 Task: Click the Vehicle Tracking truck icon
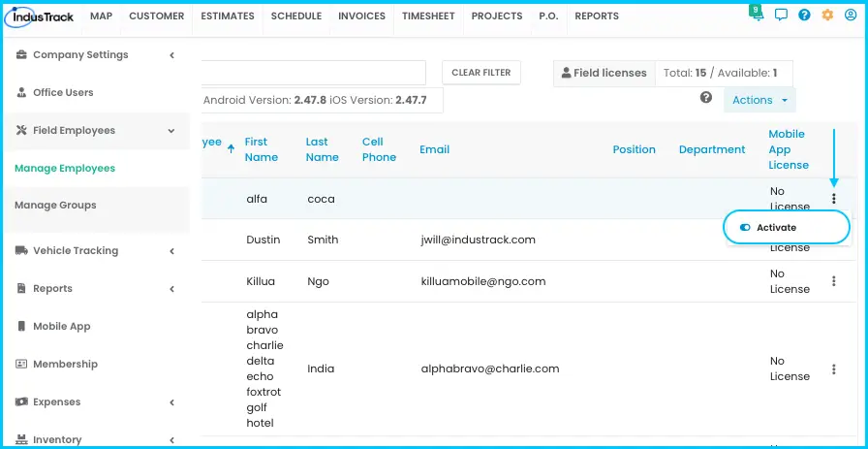(x=21, y=250)
